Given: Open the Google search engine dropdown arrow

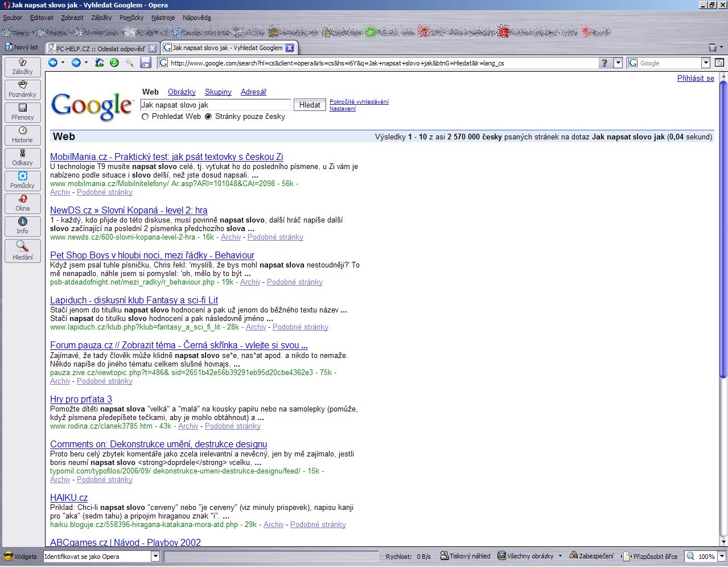Looking at the screenshot, I should pyautogui.click(x=706, y=63).
